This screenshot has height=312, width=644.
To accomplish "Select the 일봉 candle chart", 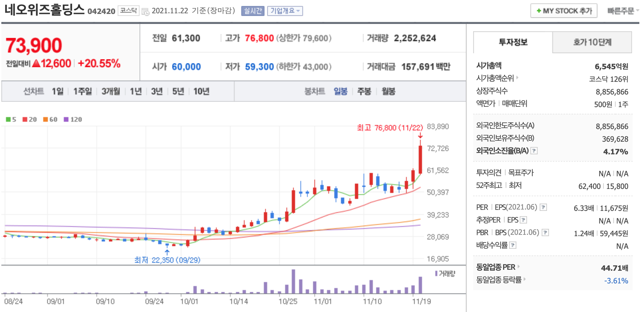I will pyautogui.click(x=341, y=91).
